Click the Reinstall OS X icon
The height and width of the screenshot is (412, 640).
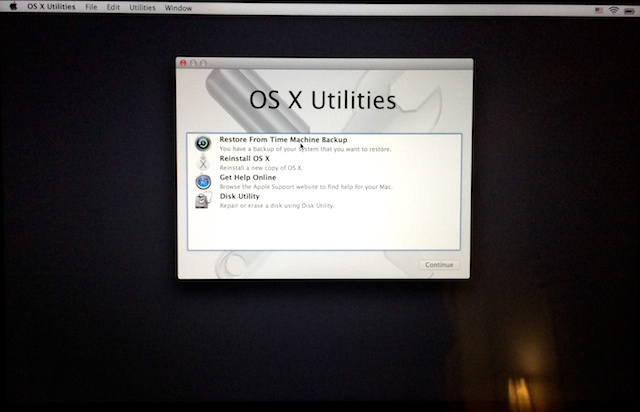click(x=203, y=163)
